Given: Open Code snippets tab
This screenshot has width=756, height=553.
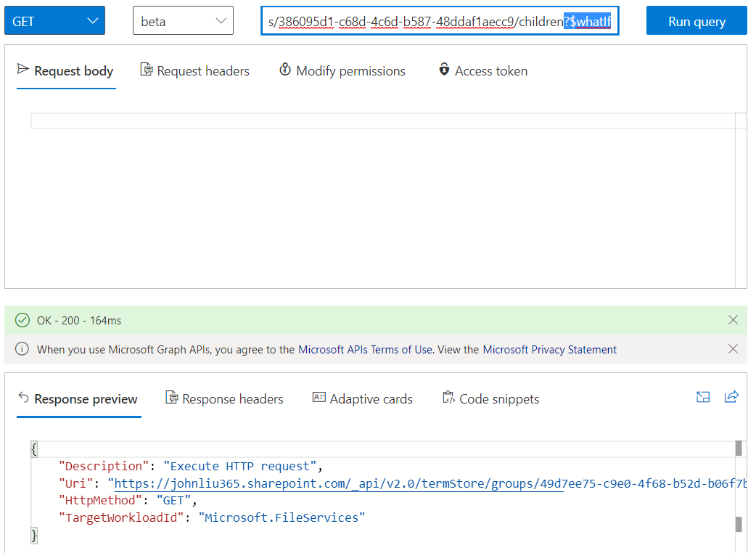Looking at the screenshot, I should pyautogui.click(x=491, y=398).
